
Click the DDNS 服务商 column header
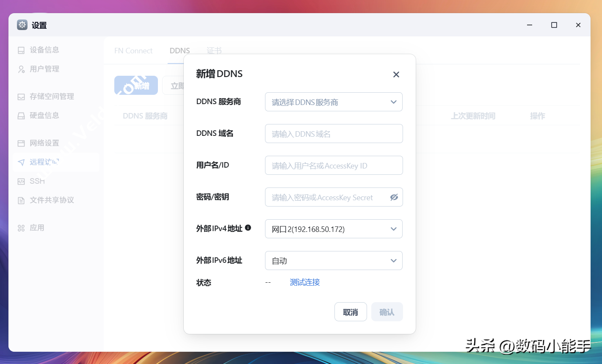click(x=145, y=116)
